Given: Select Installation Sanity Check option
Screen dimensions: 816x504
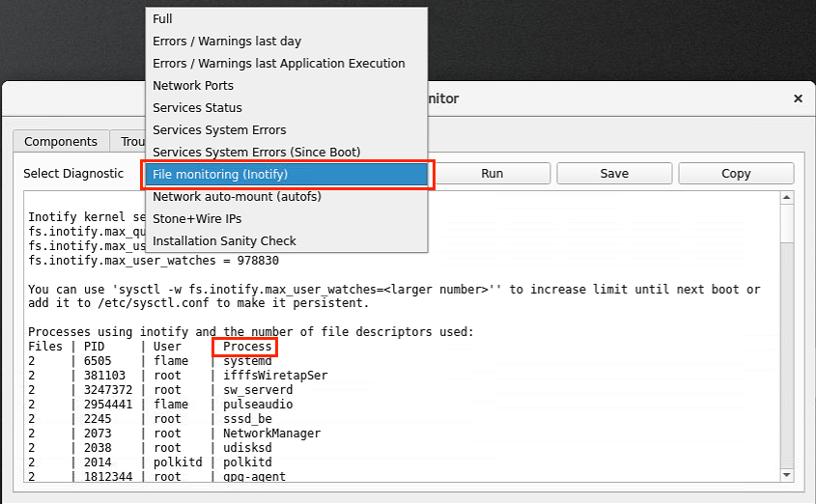Looking at the screenshot, I should [286, 240].
